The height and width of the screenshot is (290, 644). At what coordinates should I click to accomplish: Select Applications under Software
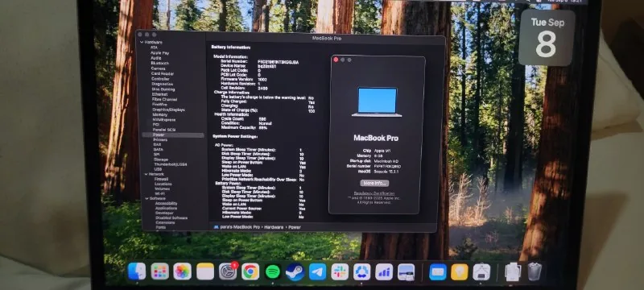point(167,209)
